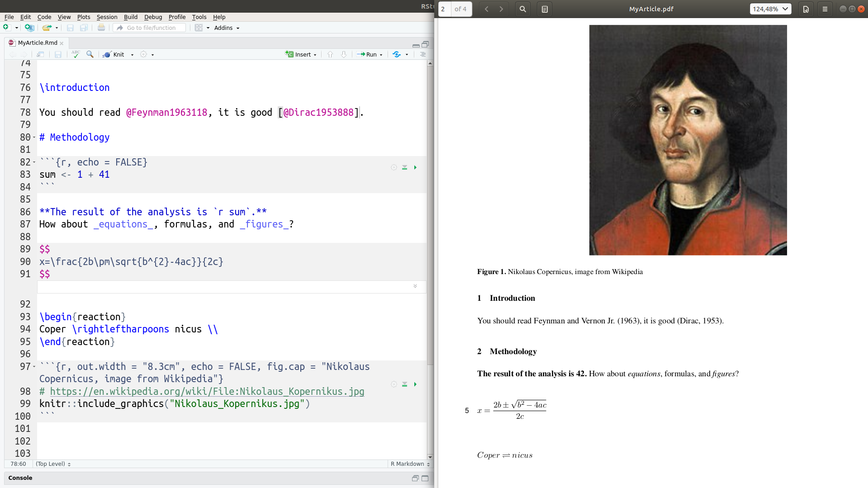Screen dimensions: 868x488
Task: Click the Save current document icon in main toolbar
Action: (70, 28)
